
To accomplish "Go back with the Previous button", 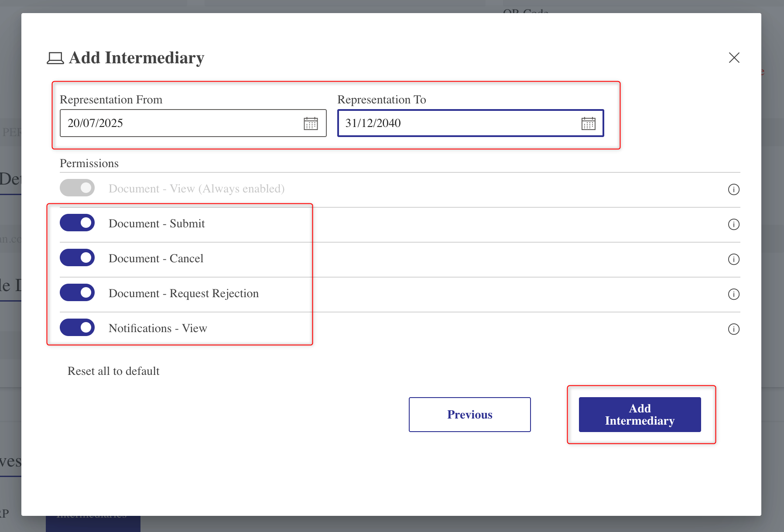I will pos(470,415).
